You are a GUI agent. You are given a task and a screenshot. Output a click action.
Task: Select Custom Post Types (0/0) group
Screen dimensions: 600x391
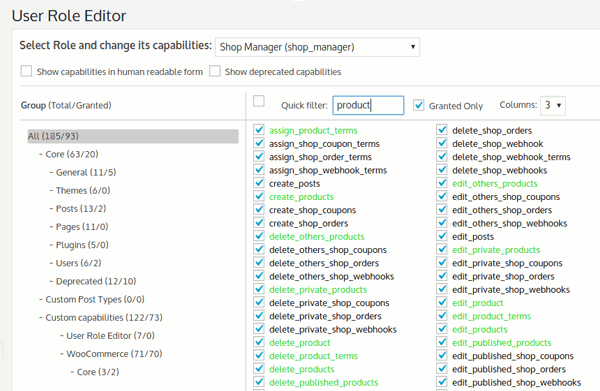95,300
